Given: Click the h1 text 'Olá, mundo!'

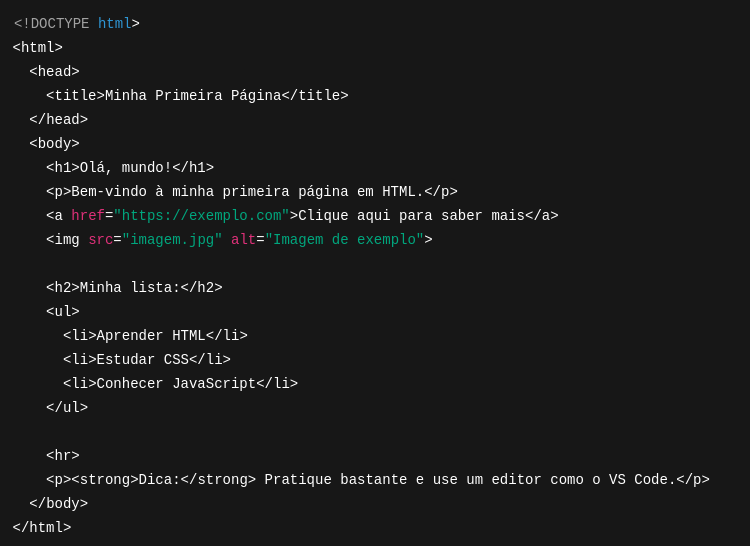Looking at the screenshot, I should coord(126,168).
